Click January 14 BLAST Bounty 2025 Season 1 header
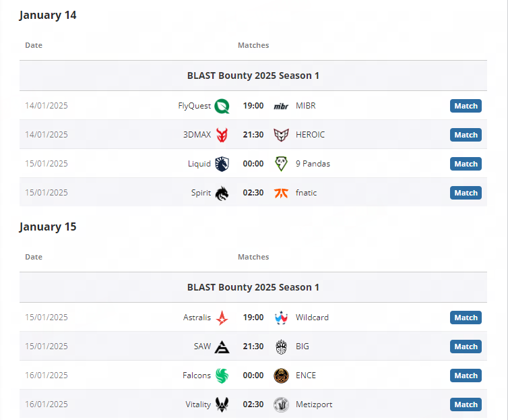 pos(253,76)
